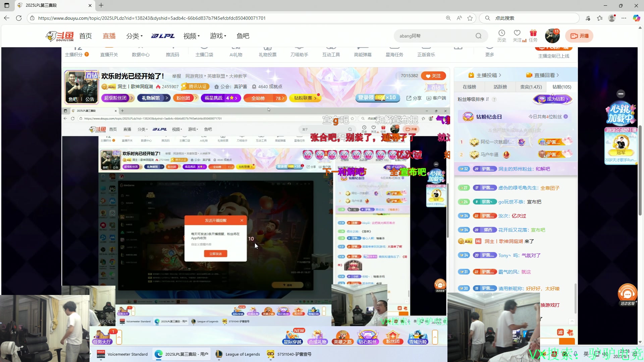Select the 直播 navigation item
Screen dimensions: 644x362
pos(109,36)
